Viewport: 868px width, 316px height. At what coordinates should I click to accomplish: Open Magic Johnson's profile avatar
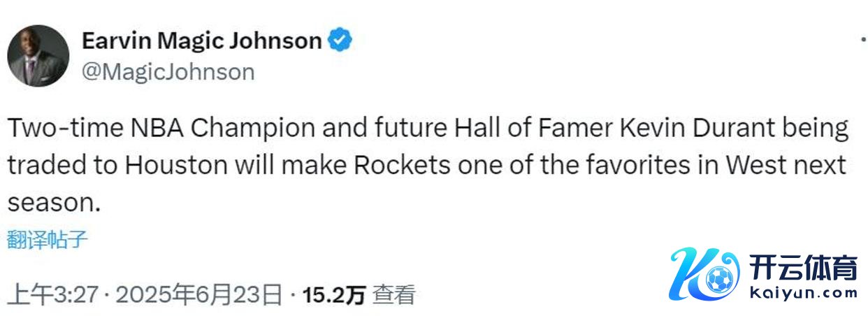pos(38,56)
